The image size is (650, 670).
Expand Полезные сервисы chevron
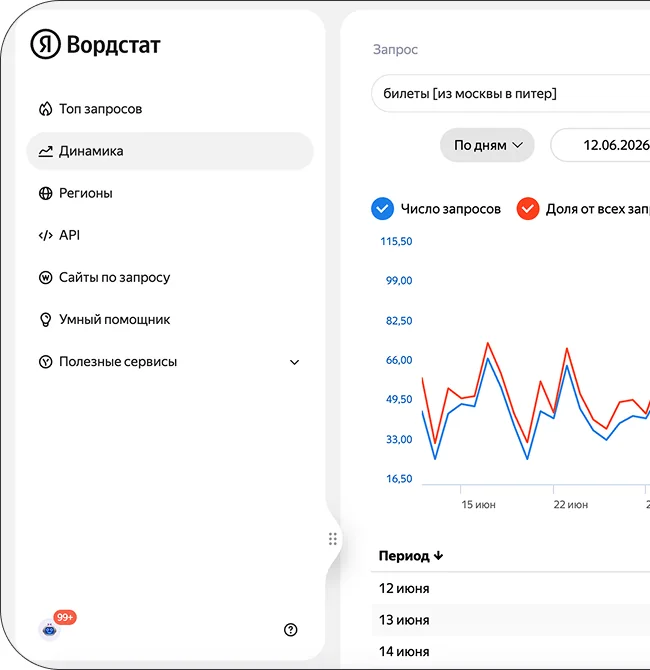click(294, 362)
